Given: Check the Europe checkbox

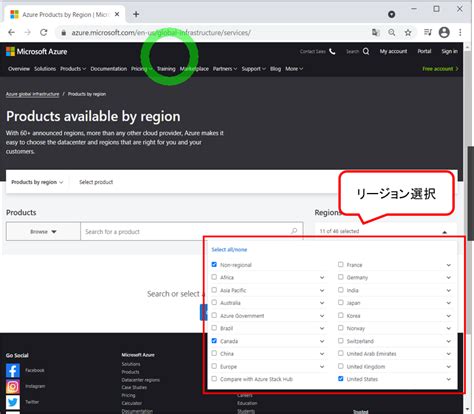Looking at the screenshot, I should pyautogui.click(x=214, y=366).
